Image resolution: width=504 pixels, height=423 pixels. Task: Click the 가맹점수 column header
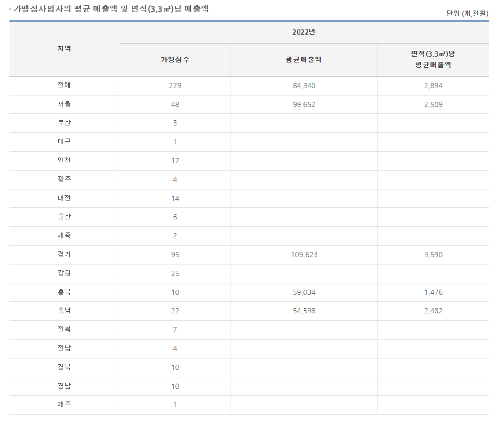coord(175,60)
